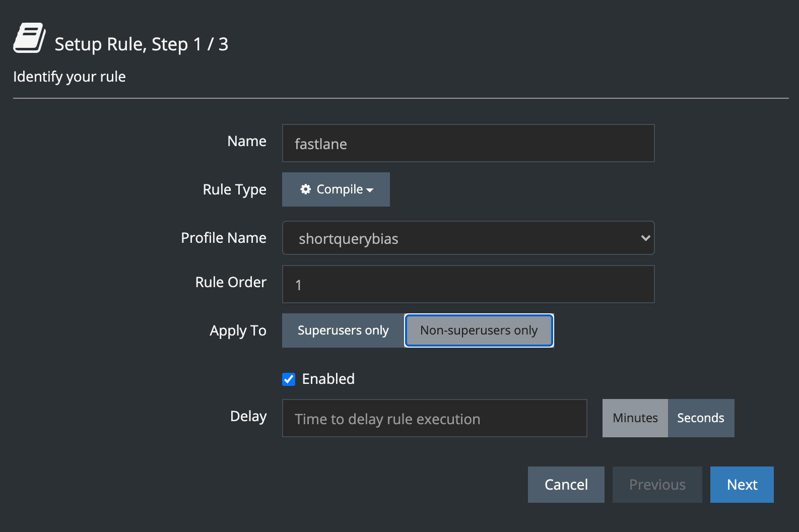
Task: Select Superusers only option
Action: click(343, 330)
